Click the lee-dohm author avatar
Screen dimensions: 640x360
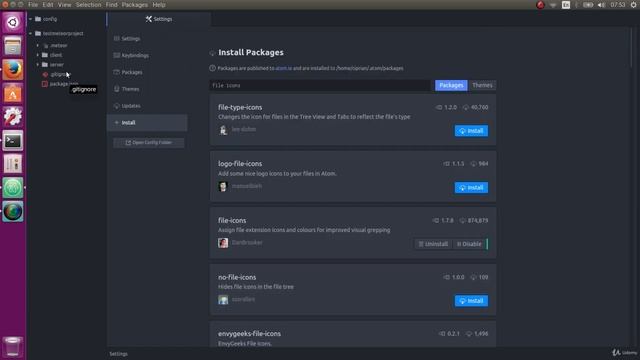pos(223,130)
